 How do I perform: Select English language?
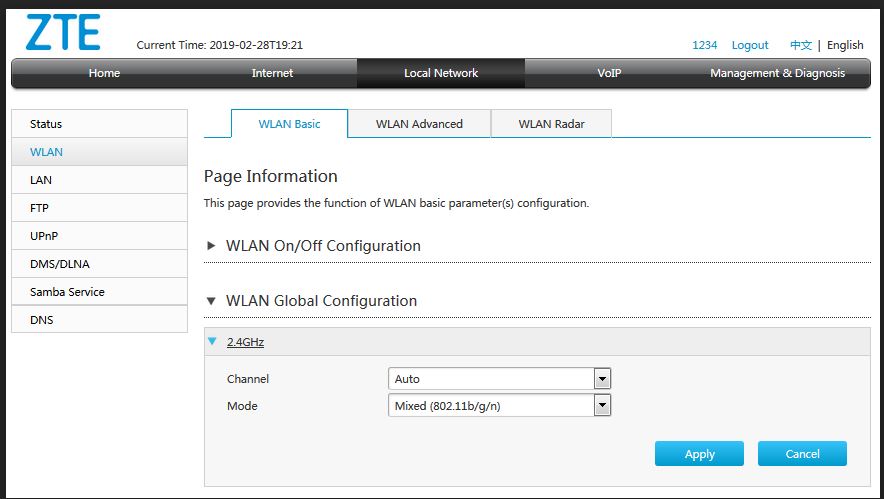[845, 45]
